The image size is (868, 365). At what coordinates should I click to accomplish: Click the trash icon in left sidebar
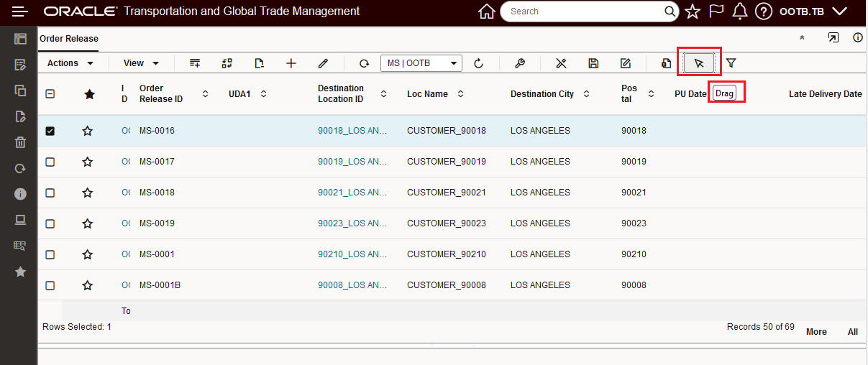tap(20, 142)
